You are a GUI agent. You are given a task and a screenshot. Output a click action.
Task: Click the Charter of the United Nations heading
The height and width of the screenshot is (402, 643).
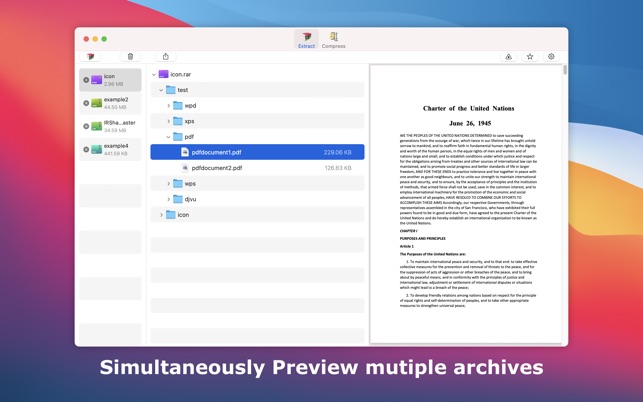tap(468, 108)
